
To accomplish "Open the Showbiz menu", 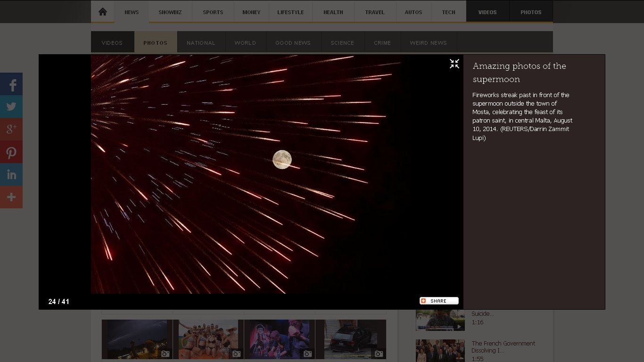I will pos(170,12).
